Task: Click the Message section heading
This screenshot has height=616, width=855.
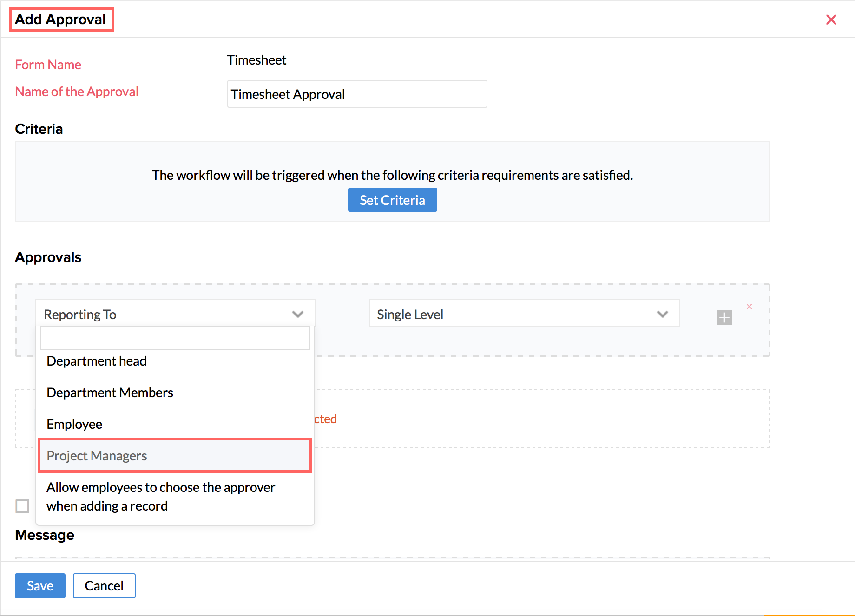Action: [x=45, y=535]
